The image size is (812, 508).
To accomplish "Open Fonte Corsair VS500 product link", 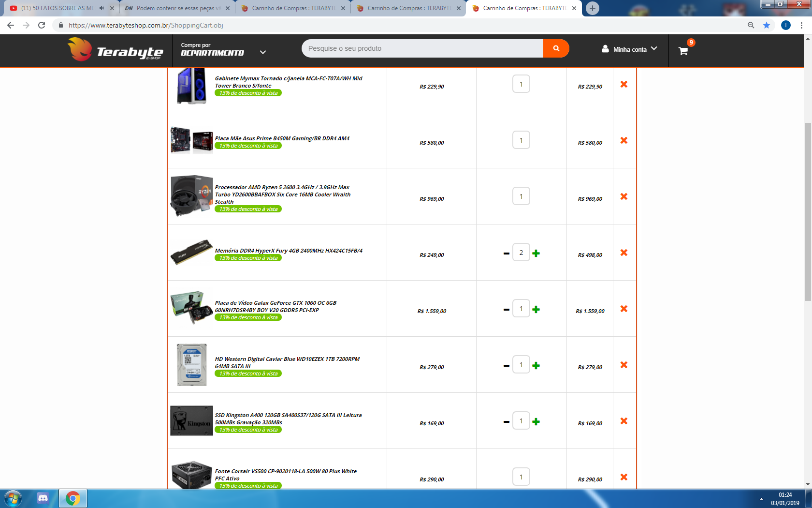I will [286, 475].
